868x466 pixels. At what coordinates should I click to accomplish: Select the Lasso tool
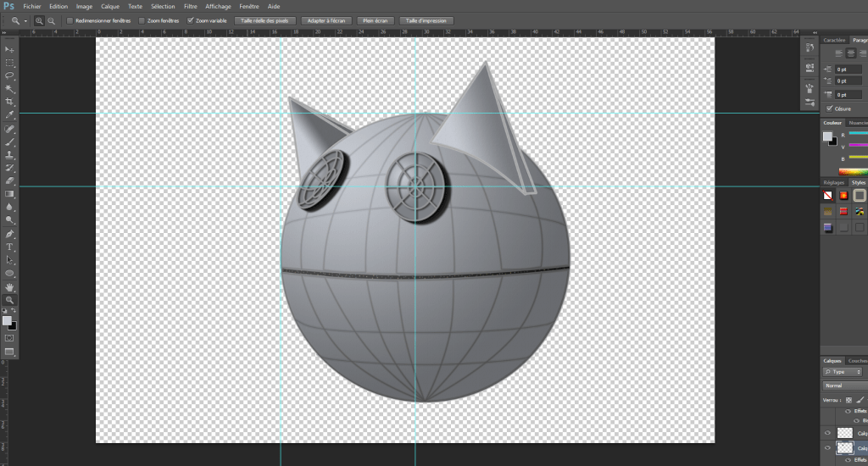10,75
